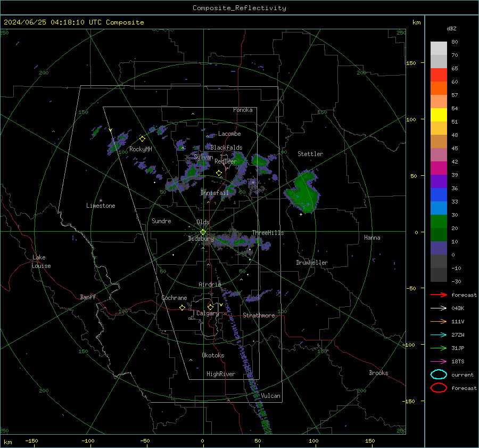Click the cyan current ellipse legend icon
The height and width of the screenshot is (448, 479).
tap(439, 374)
